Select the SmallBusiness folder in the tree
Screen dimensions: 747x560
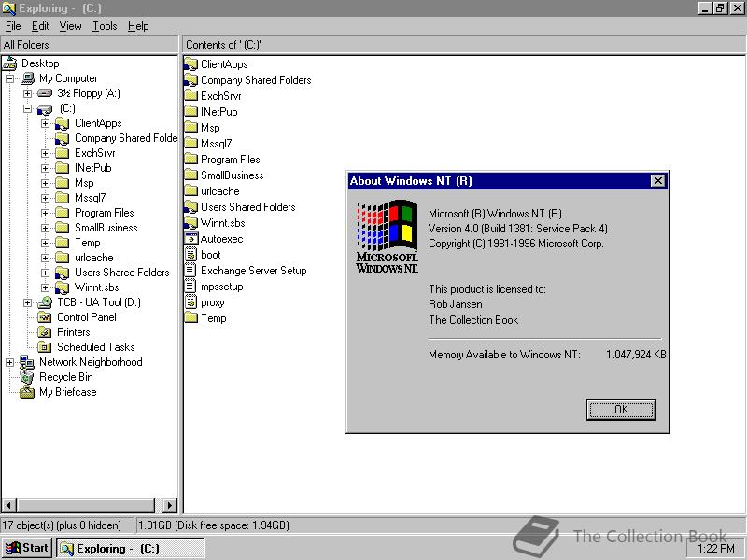(x=106, y=228)
